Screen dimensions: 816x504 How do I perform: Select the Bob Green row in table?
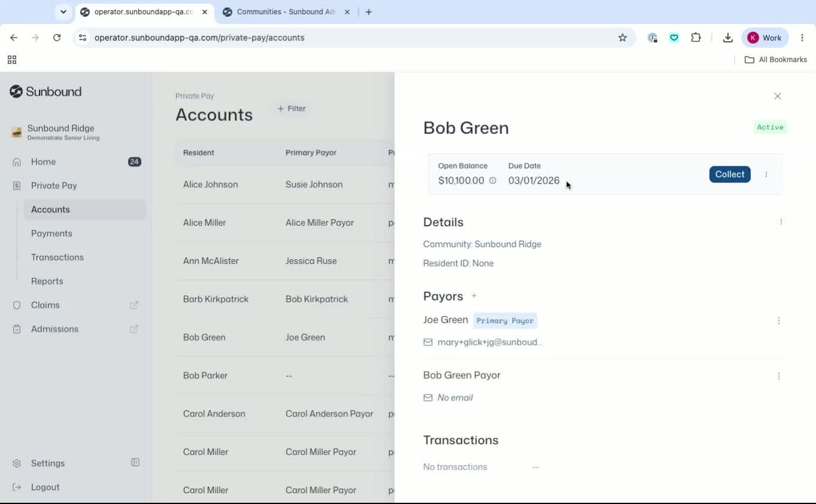click(285, 338)
